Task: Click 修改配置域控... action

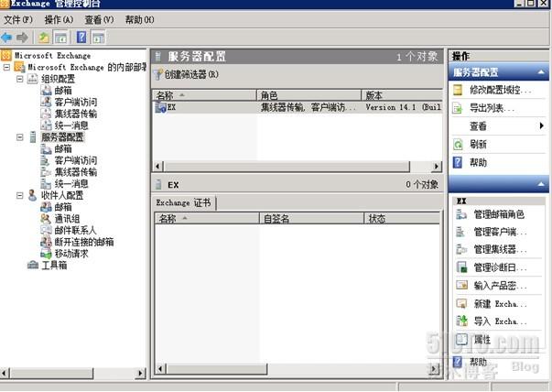Action: [499, 90]
